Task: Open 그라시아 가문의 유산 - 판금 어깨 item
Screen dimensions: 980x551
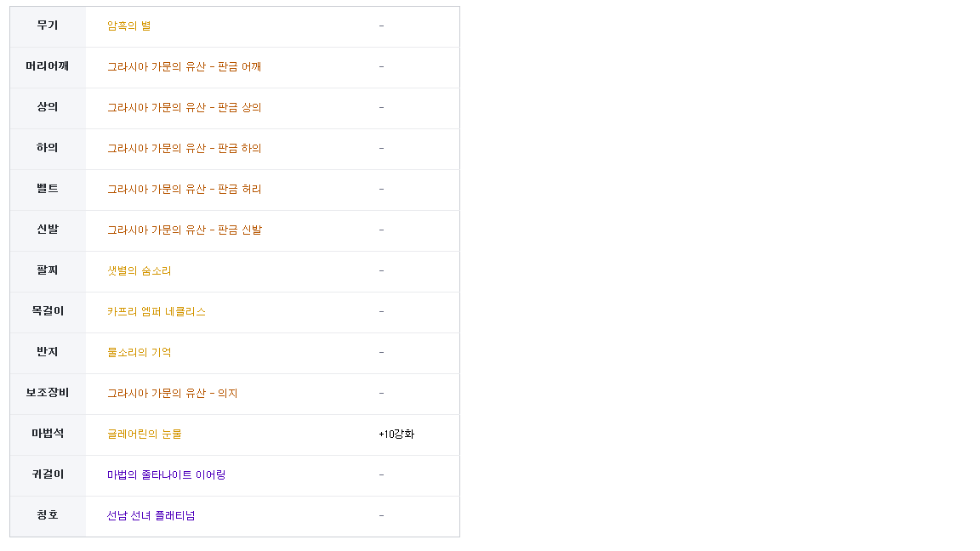Action: [184, 67]
